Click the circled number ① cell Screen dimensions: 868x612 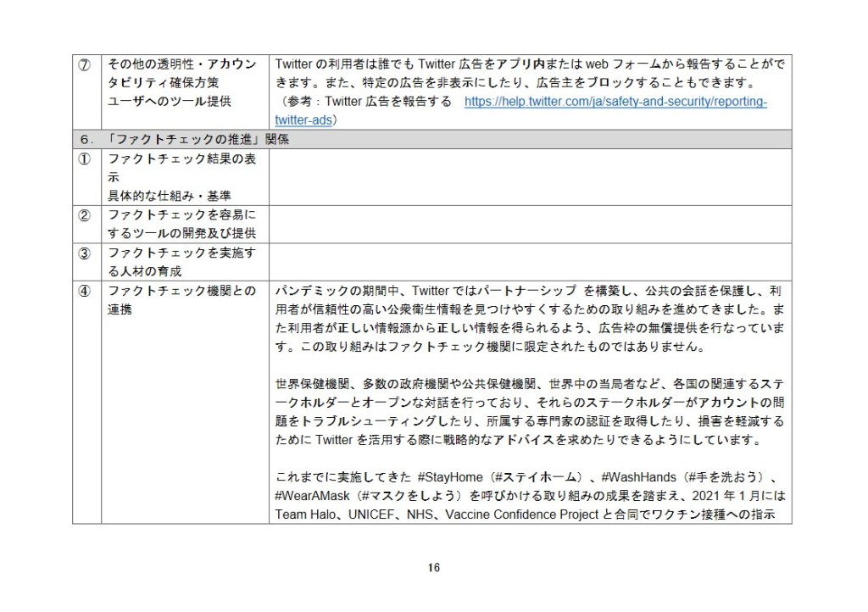pyautogui.click(x=86, y=159)
